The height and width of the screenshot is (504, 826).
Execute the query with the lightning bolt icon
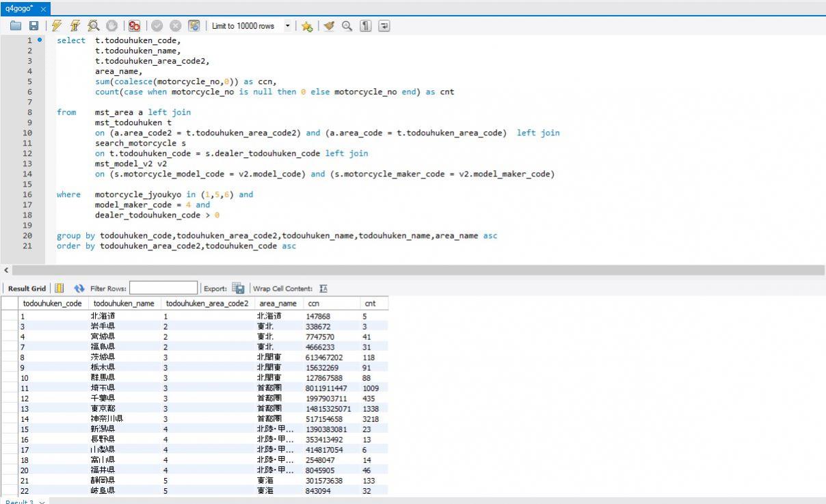pyautogui.click(x=56, y=26)
